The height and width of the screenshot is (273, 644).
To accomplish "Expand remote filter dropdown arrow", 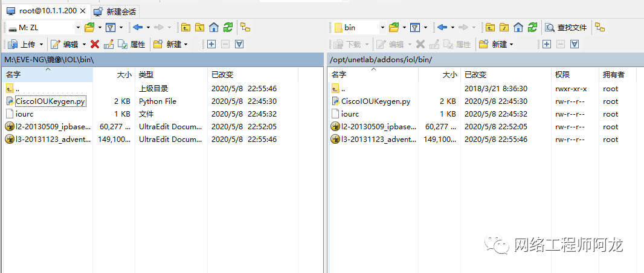I will (426, 28).
